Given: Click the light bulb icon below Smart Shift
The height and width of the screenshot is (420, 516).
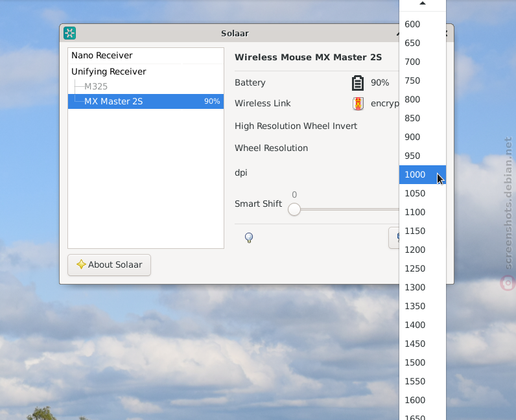Looking at the screenshot, I should pos(249,237).
